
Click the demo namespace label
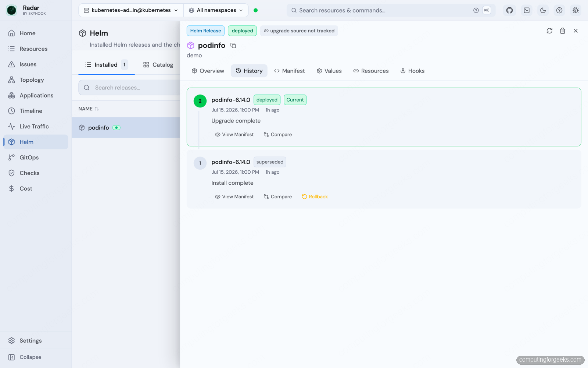[194, 55]
